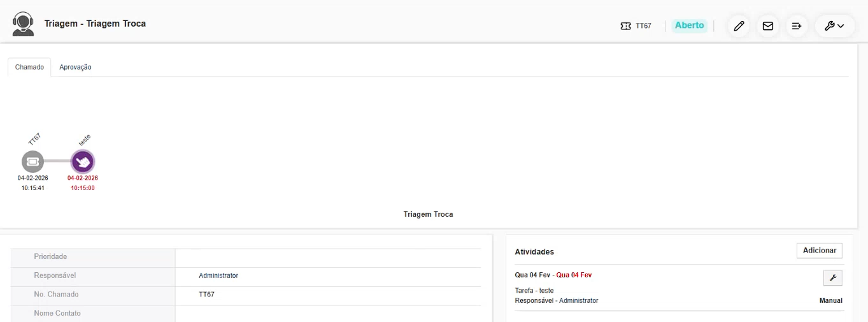Select the Chamado tab
Viewport: 868px width, 322px height.
pyautogui.click(x=29, y=67)
